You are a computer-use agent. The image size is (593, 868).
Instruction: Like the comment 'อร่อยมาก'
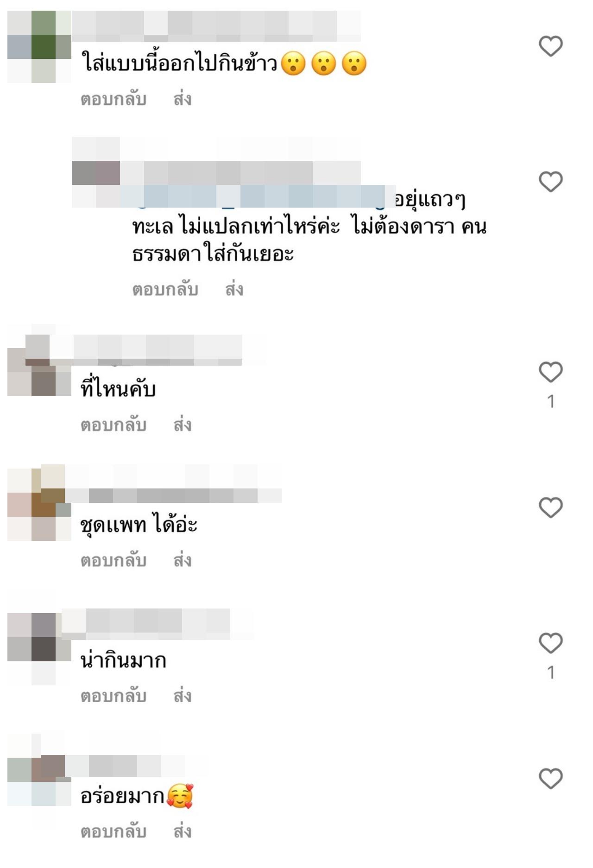550,778
